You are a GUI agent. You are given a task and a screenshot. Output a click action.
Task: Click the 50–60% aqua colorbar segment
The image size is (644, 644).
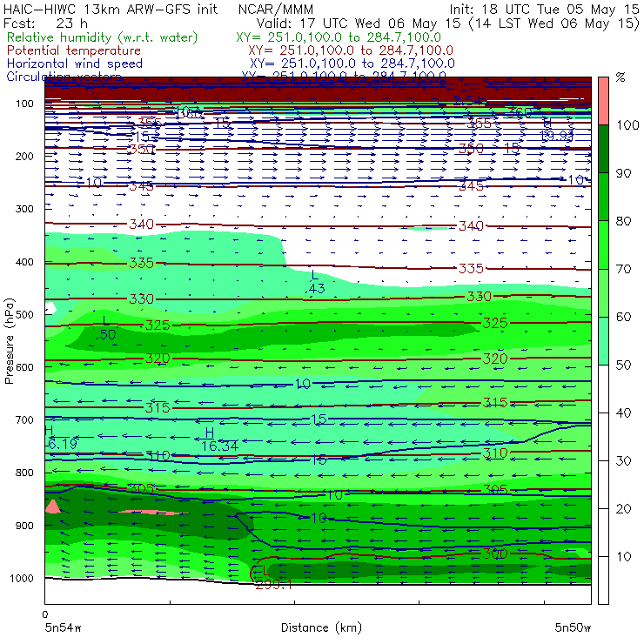[603, 341]
